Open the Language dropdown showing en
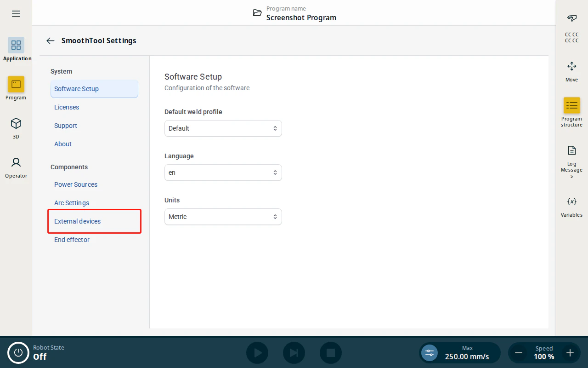 click(223, 172)
